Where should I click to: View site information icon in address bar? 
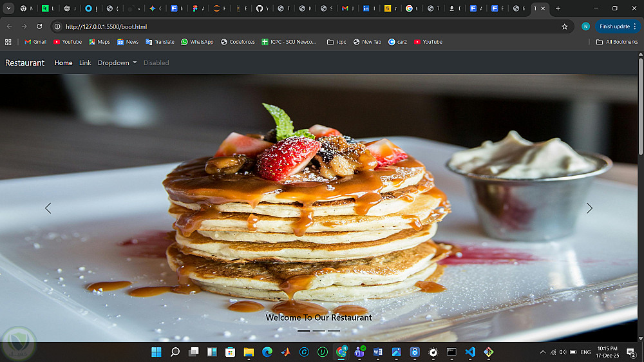[x=57, y=26]
